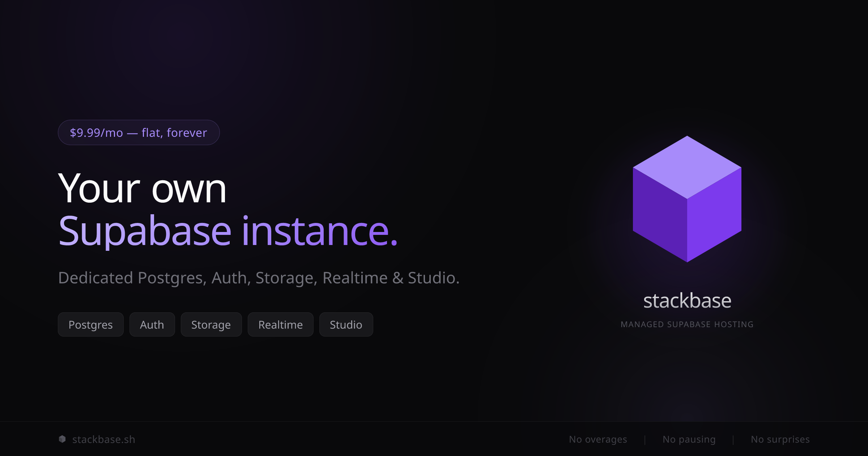Click the Realtime feature chip

click(280, 324)
